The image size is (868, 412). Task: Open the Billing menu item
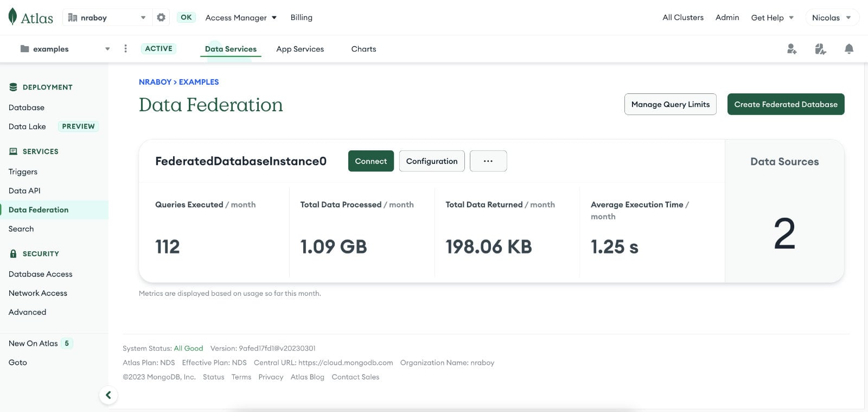pos(302,17)
